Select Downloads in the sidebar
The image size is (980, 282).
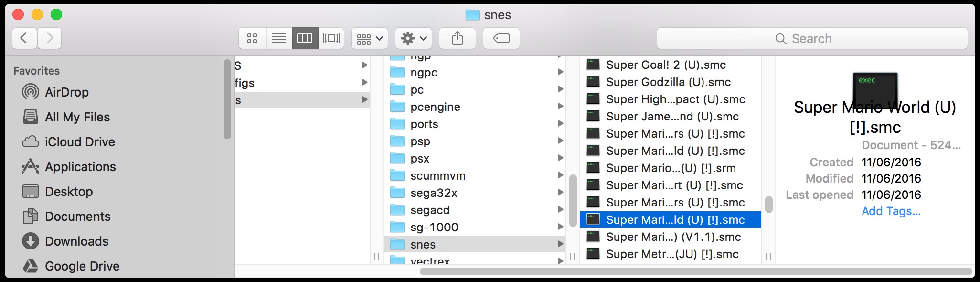[x=76, y=241]
